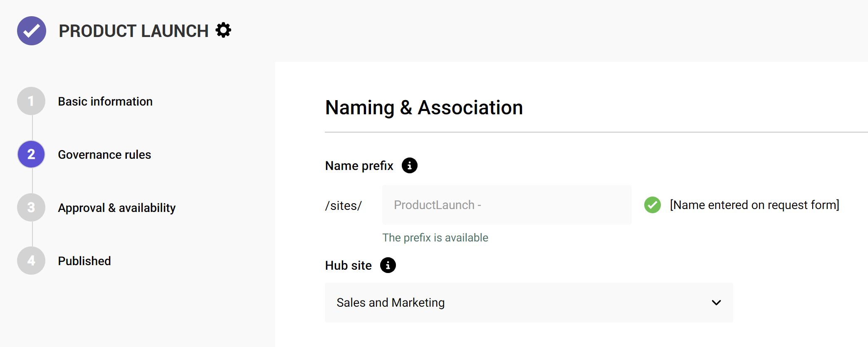Click '[Name entered on request form]' text
Image resolution: width=868 pixels, height=347 pixels.
coord(754,205)
